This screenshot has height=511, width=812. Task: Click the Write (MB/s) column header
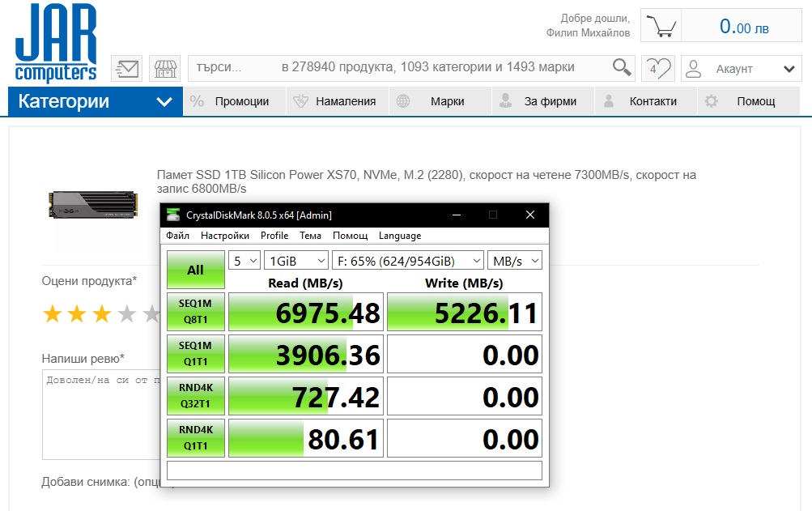(x=464, y=283)
